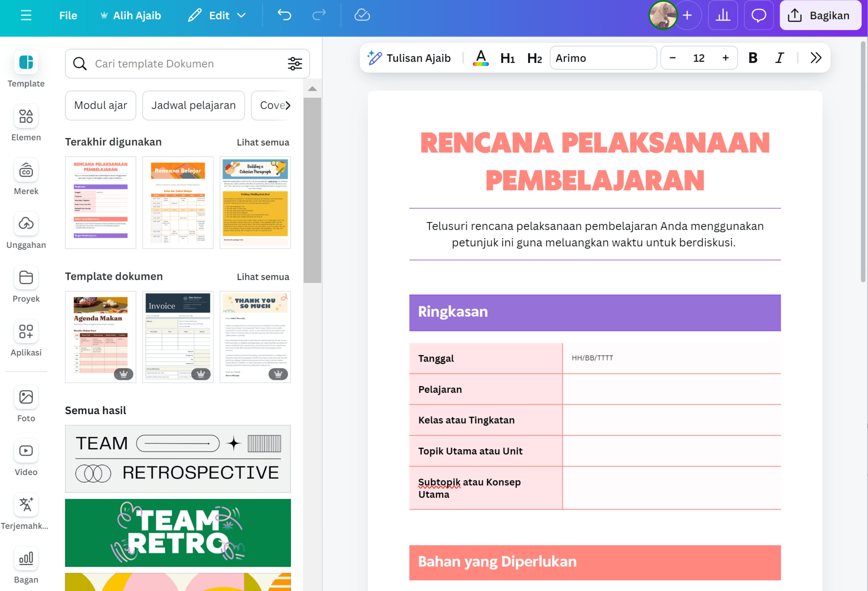Click the Topik Utama atau Unit label

pos(470,451)
